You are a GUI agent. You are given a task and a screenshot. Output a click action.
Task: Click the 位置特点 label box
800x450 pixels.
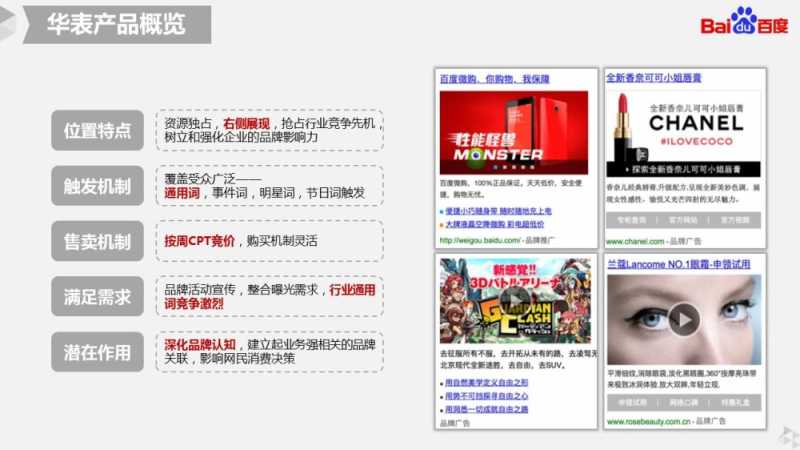click(97, 130)
